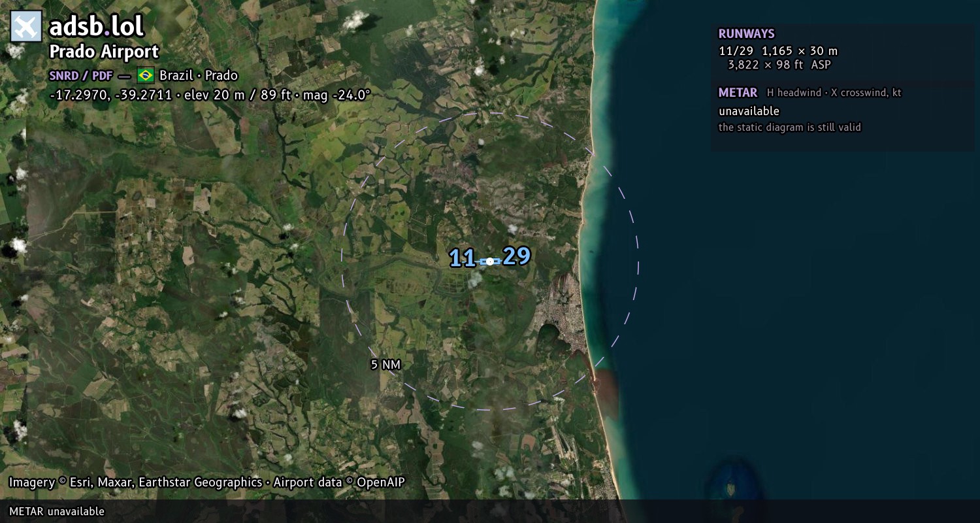Click runway end label 29 on map
Screen dimensions: 980x523
(517, 256)
